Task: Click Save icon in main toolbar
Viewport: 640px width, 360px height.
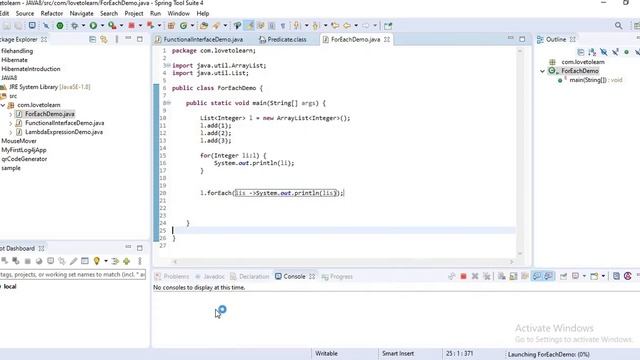Action: (x=7, y=26)
